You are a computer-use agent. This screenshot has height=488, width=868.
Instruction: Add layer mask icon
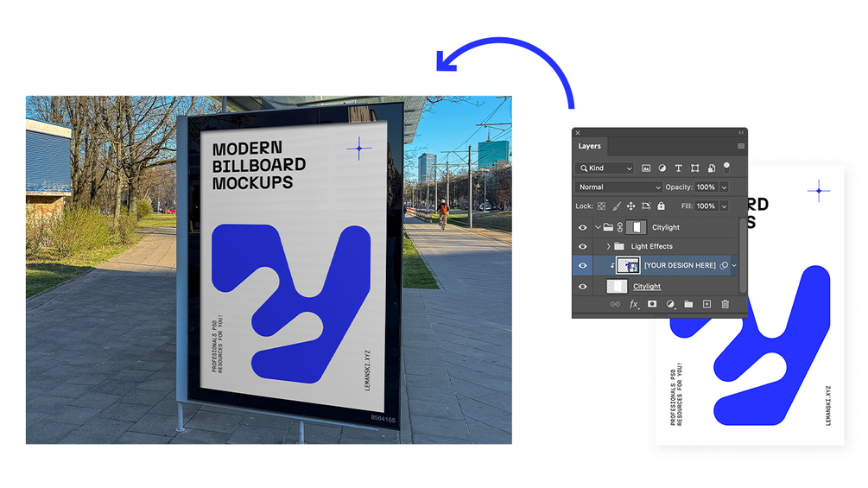coord(652,304)
